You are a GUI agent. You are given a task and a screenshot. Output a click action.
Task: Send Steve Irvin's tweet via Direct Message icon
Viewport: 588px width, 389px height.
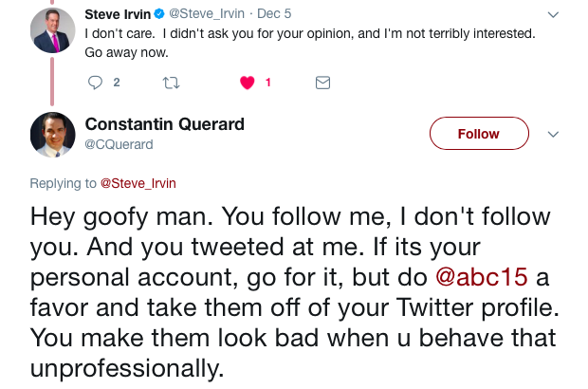[322, 83]
